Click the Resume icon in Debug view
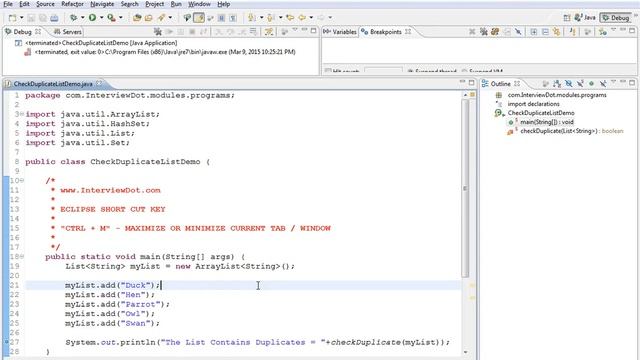The height and width of the screenshot is (360, 640). pos(170,31)
